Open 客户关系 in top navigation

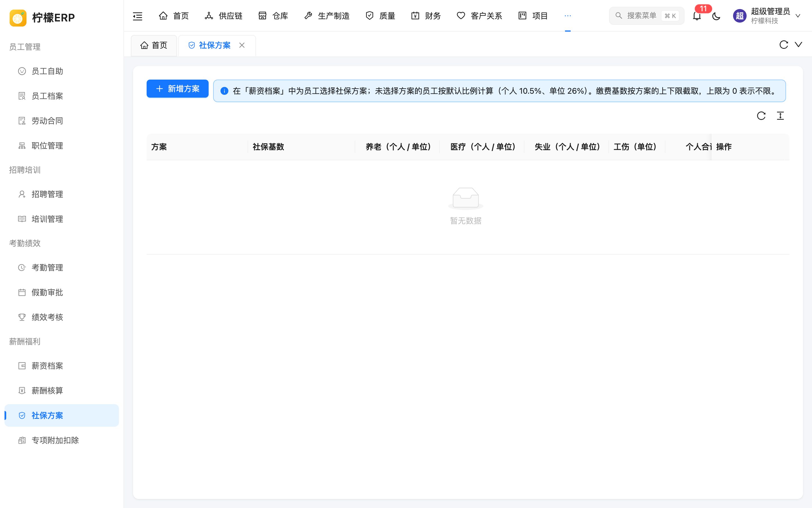479,16
